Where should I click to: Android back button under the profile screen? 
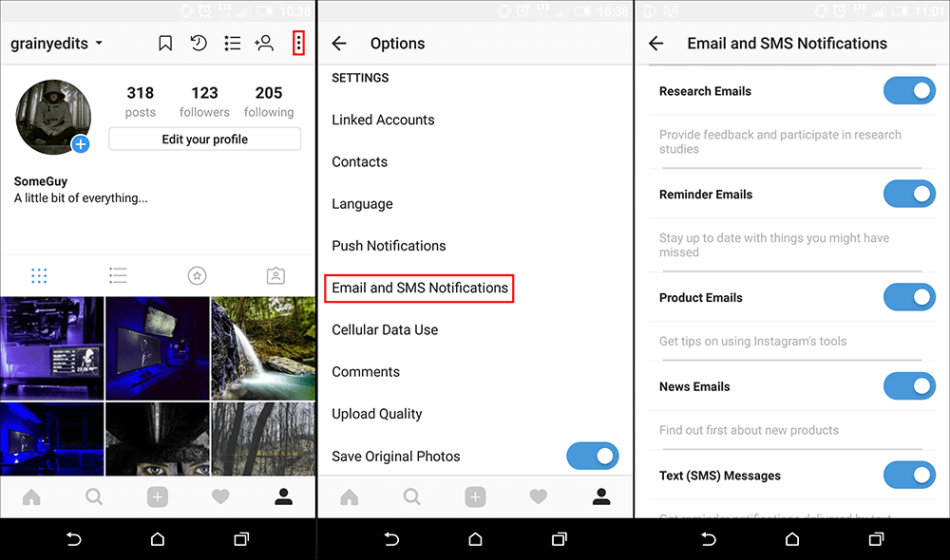point(73,539)
